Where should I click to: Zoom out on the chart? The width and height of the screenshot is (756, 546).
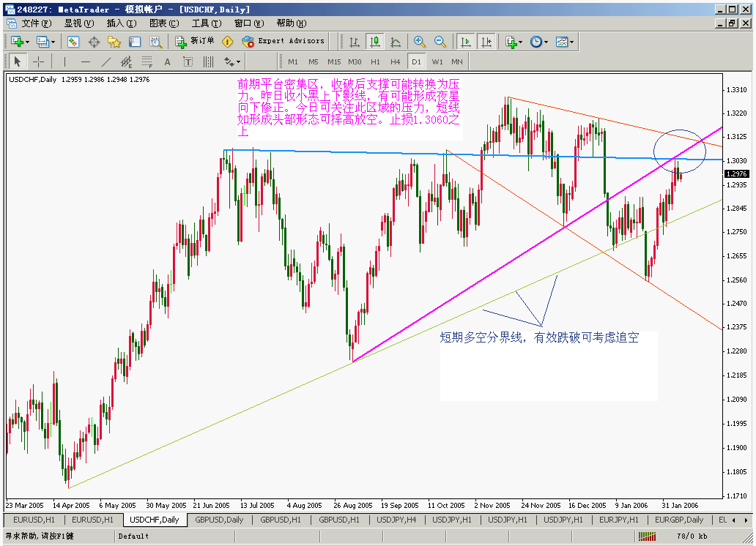tap(440, 42)
